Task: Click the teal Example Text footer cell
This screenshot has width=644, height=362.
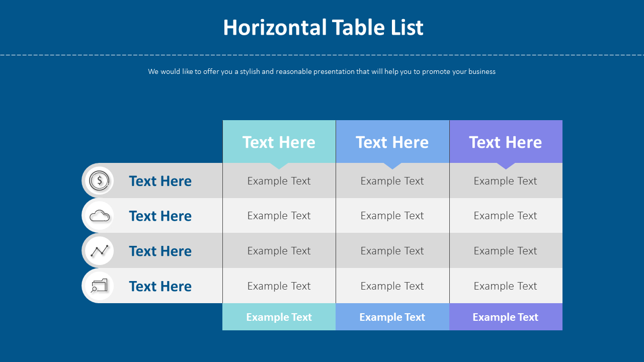Action: [x=279, y=317]
